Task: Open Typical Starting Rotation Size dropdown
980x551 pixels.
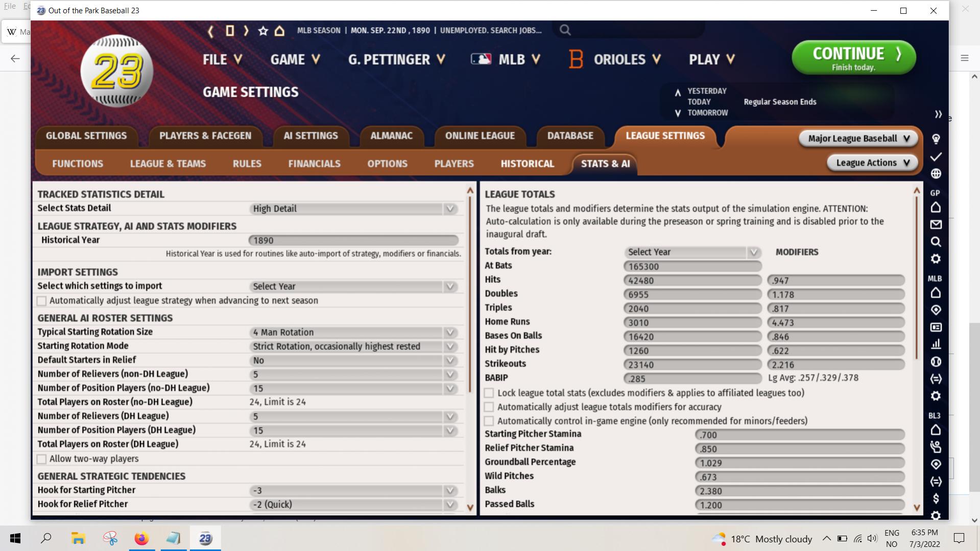Action: 353,332
